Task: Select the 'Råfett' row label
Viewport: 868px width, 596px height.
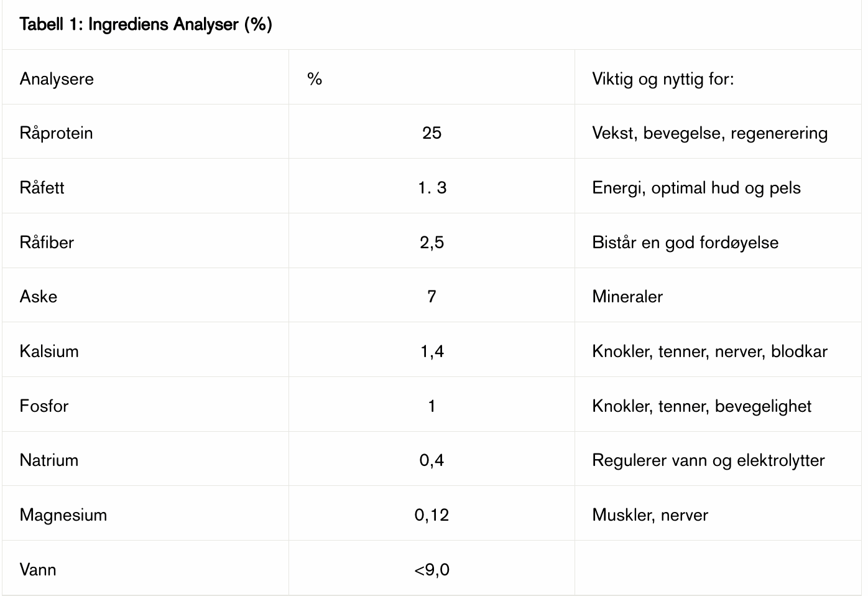Action: pos(42,187)
